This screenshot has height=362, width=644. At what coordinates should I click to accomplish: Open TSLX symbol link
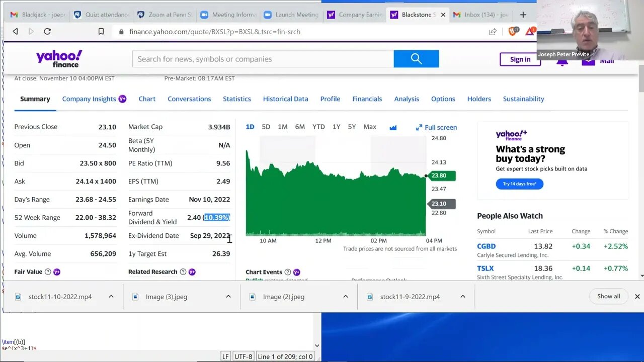click(486, 268)
